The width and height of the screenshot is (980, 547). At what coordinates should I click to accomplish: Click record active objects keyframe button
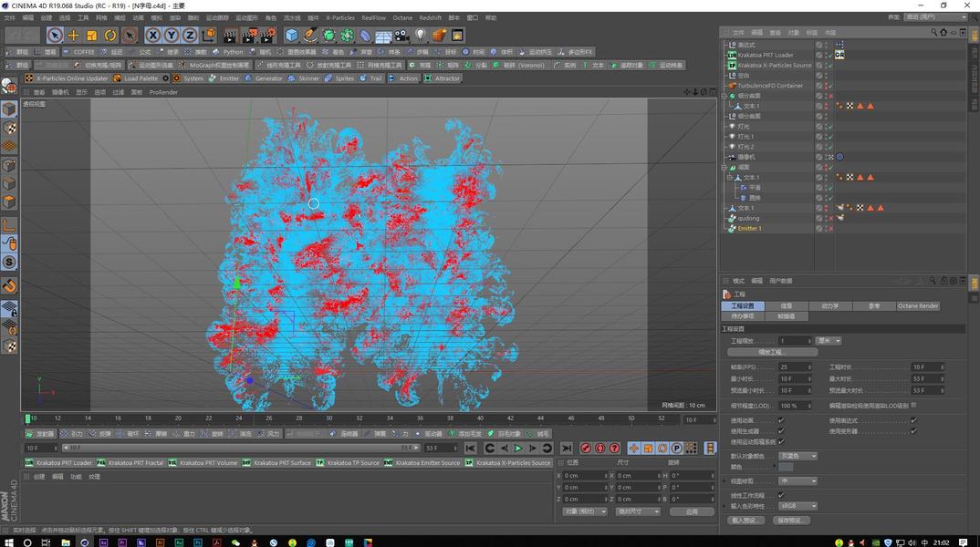pyautogui.click(x=586, y=449)
